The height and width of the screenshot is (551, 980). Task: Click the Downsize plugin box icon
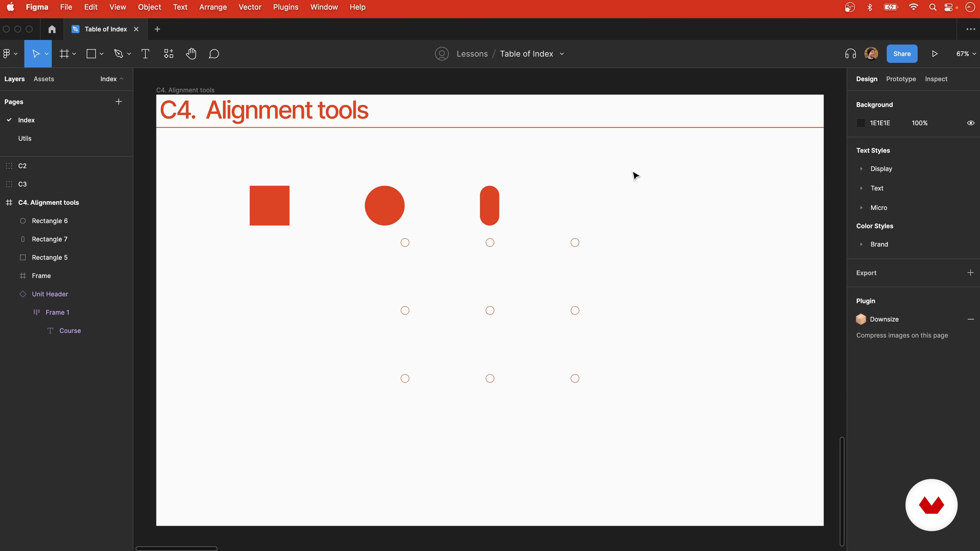861,319
